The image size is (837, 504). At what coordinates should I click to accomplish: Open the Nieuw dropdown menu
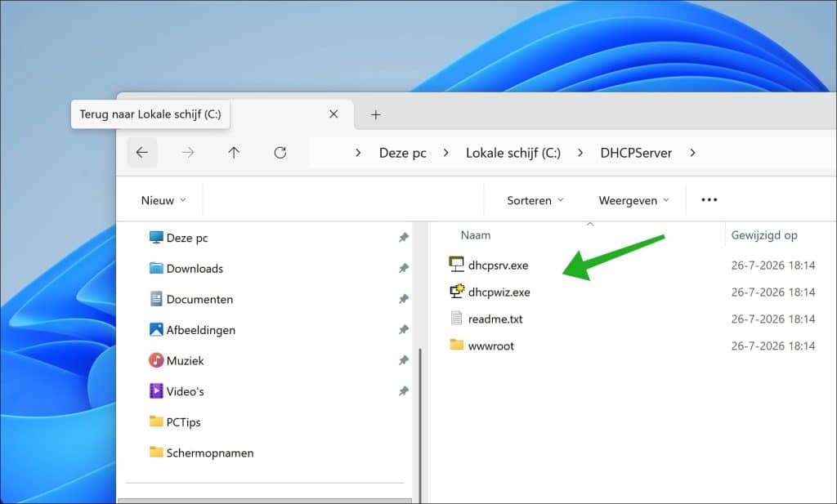pos(163,200)
